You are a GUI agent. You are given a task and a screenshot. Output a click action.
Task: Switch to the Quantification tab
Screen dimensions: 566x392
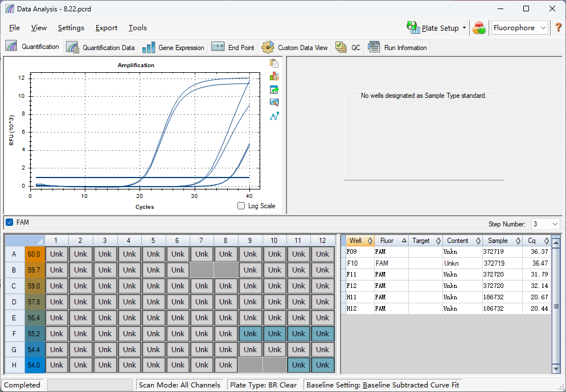coord(32,47)
